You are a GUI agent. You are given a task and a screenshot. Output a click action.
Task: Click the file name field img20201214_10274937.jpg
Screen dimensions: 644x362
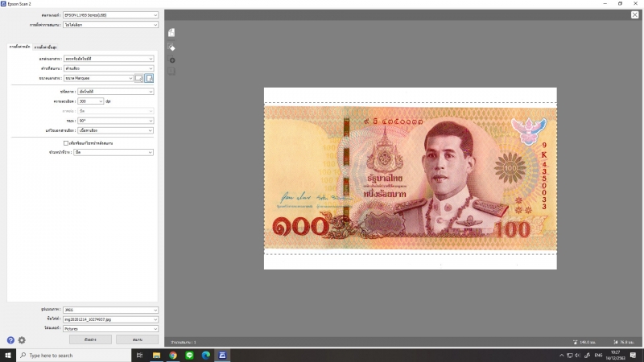pos(110,319)
